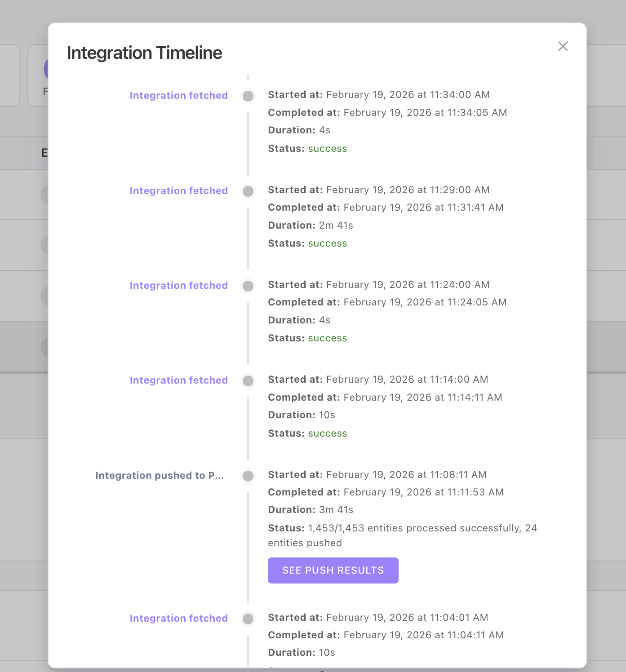Click the '2m 41s' duration value

(336, 225)
